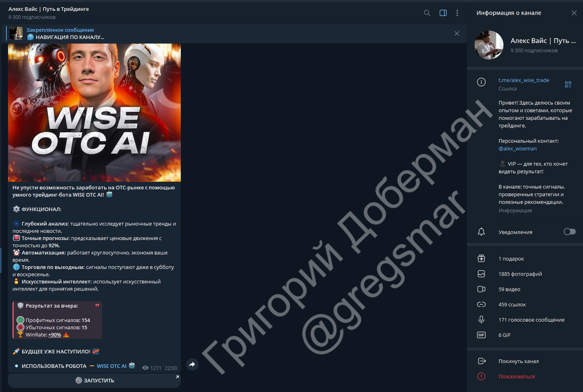Click the Убыточных сигналов: 15 line
The image size is (583, 392).
[x=52, y=327]
